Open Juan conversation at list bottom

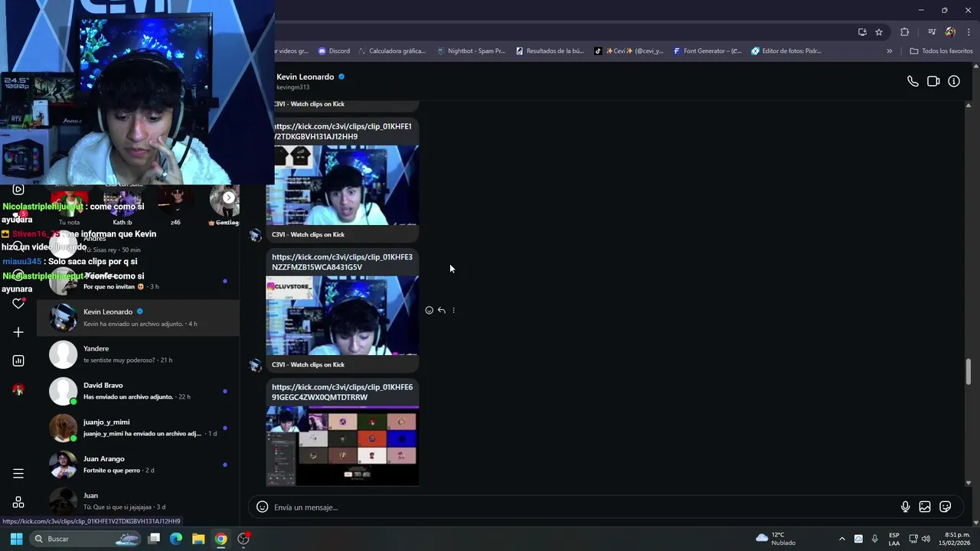(x=139, y=500)
